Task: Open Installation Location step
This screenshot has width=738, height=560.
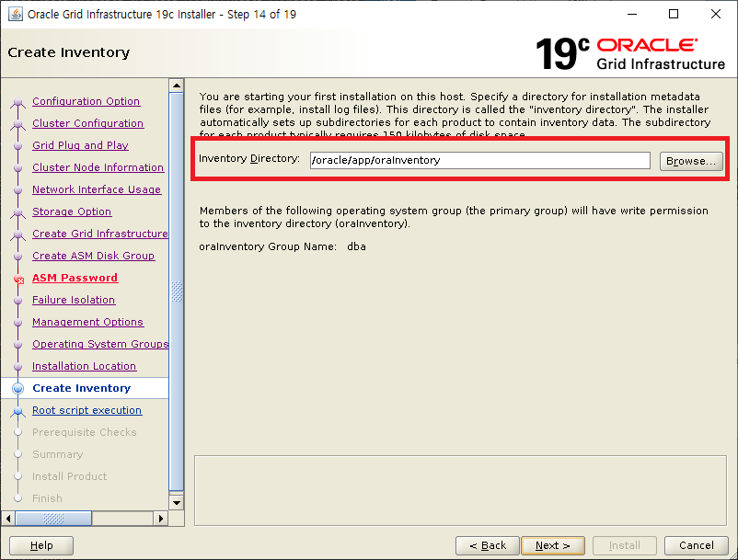Action: 85,366
